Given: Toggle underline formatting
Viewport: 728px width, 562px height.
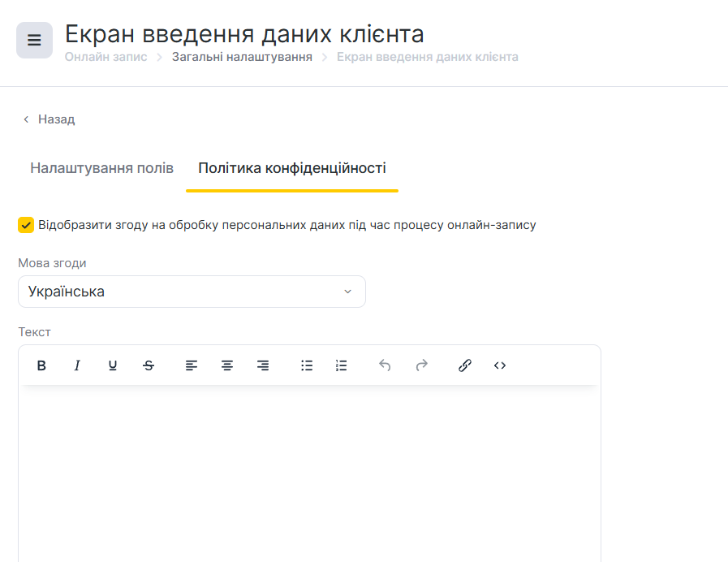Looking at the screenshot, I should (113, 365).
